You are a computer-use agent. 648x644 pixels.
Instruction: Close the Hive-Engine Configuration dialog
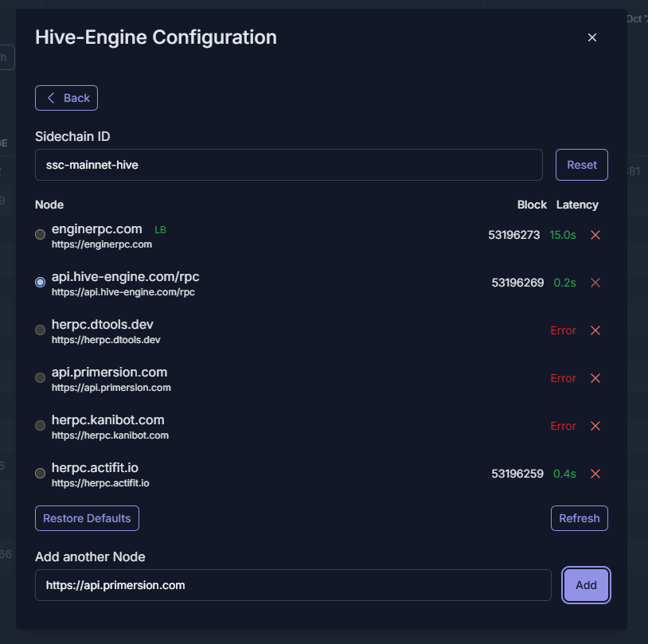click(591, 37)
